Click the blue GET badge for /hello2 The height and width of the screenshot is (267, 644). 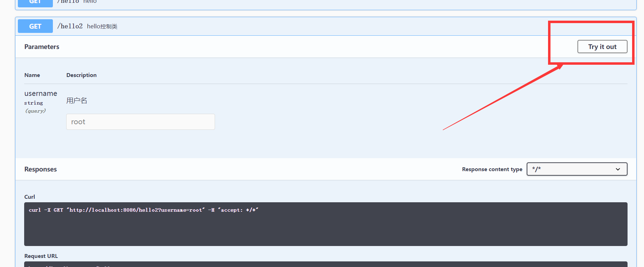point(35,26)
